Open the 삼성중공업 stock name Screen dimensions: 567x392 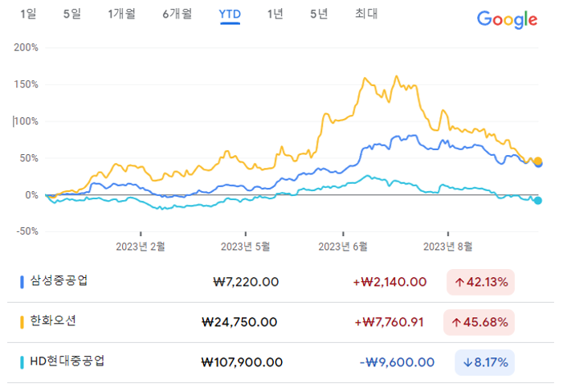pos(59,281)
